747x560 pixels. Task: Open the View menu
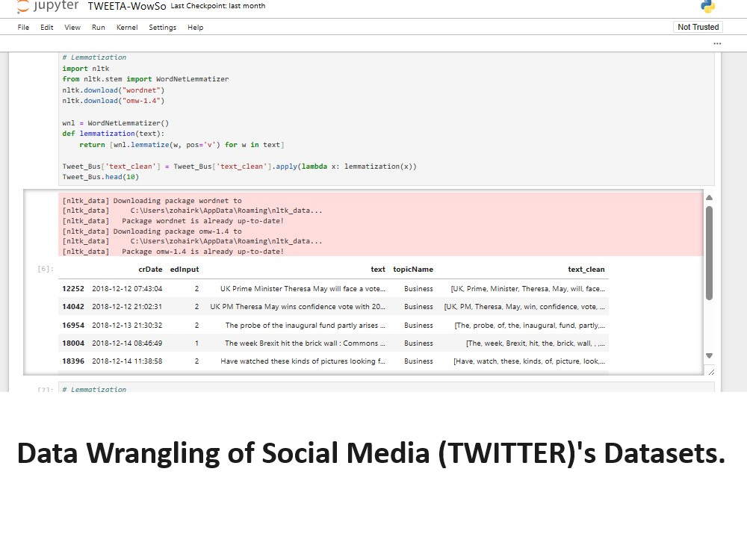point(72,27)
